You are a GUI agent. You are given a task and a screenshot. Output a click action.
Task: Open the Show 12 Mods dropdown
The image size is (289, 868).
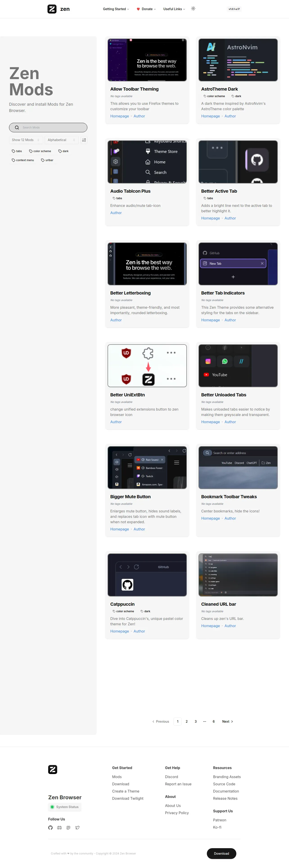click(x=26, y=140)
